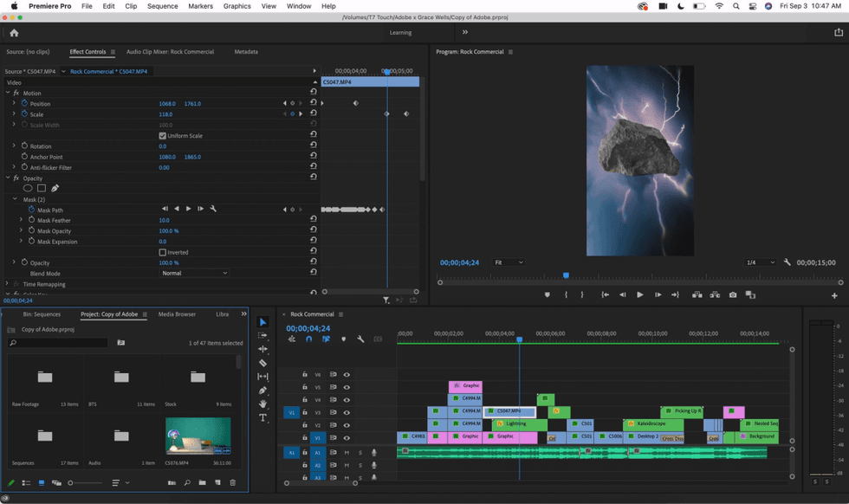Toggle track output eye for V5
This screenshot has height=504, width=849.
tap(347, 387)
